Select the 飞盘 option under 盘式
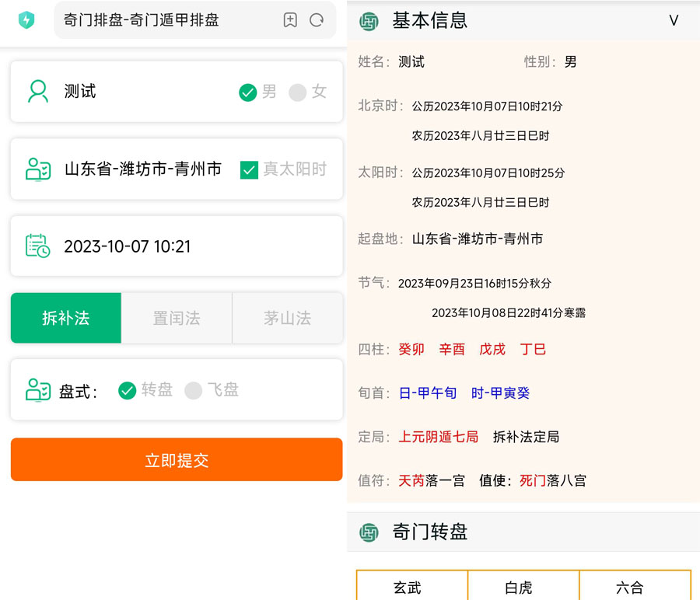 [194, 391]
